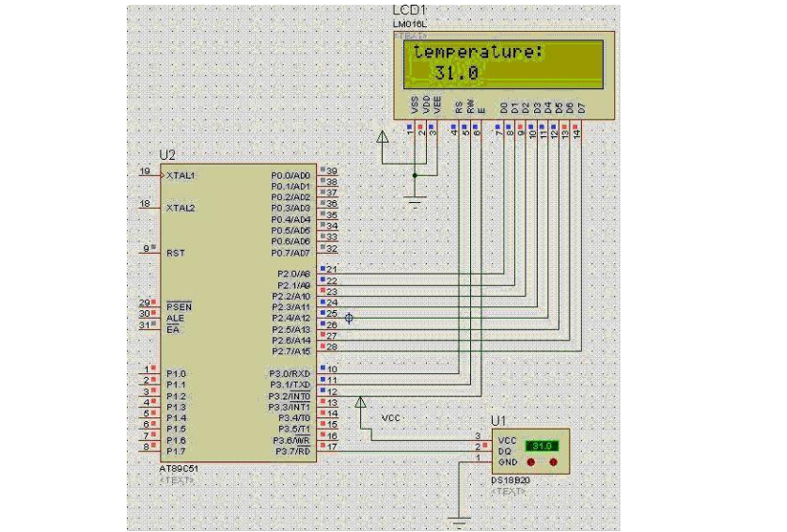Click the XTAL1 pin label
The image size is (787, 532).
(181, 176)
